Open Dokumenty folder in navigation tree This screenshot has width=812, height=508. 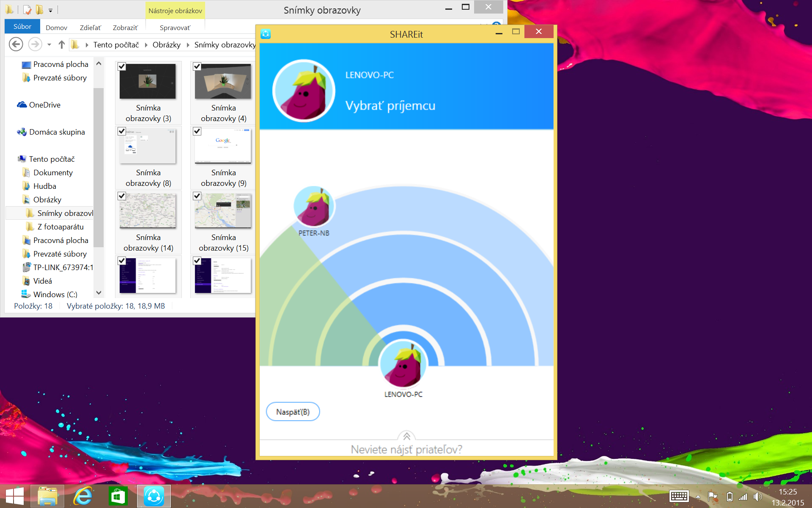click(x=48, y=173)
